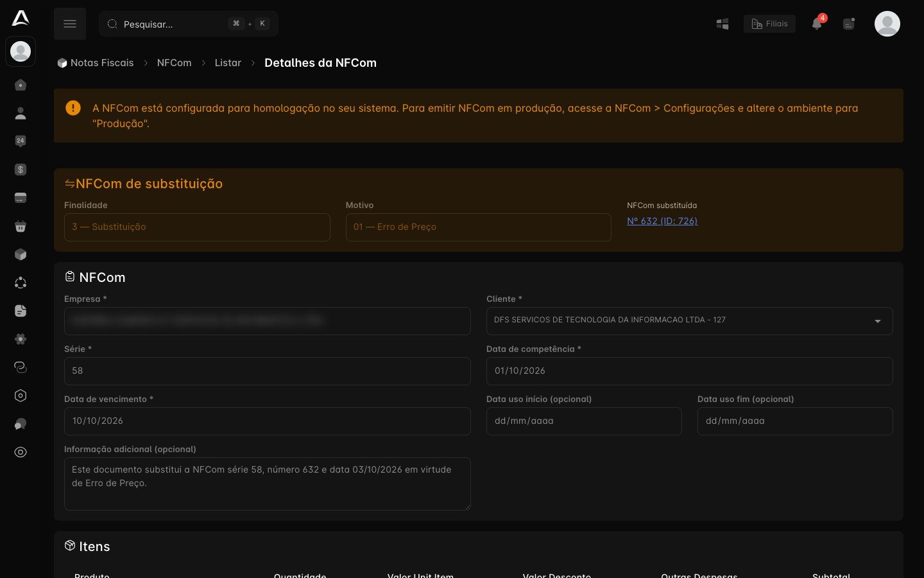Go to the home sidebar icon
Viewport: 924px width, 578px height.
click(21, 85)
